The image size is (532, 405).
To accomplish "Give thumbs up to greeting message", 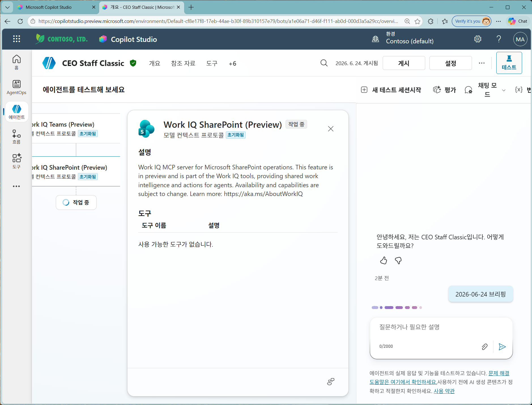I will pyautogui.click(x=384, y=260).
